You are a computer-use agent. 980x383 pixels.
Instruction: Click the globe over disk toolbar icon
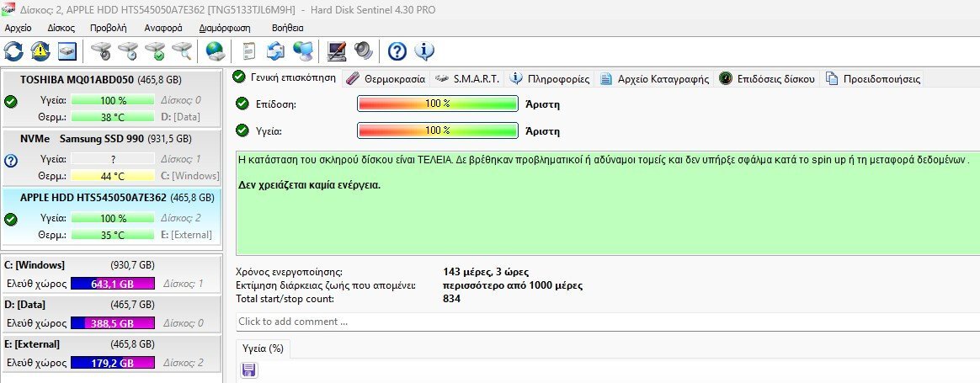tap(215, 51)
